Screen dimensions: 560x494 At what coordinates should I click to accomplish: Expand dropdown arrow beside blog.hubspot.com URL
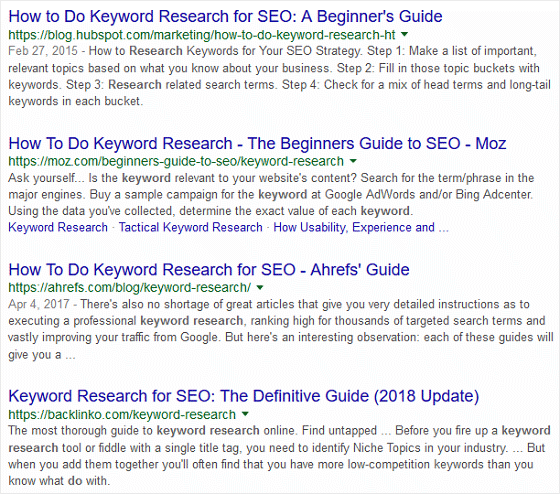tap(404, 34)
